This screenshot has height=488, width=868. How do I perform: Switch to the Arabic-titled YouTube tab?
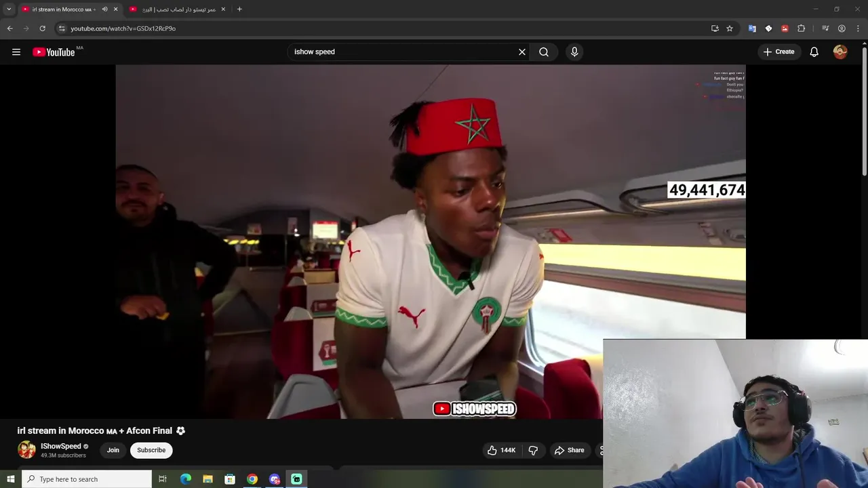pyautogui.click(x=178, y=9)
